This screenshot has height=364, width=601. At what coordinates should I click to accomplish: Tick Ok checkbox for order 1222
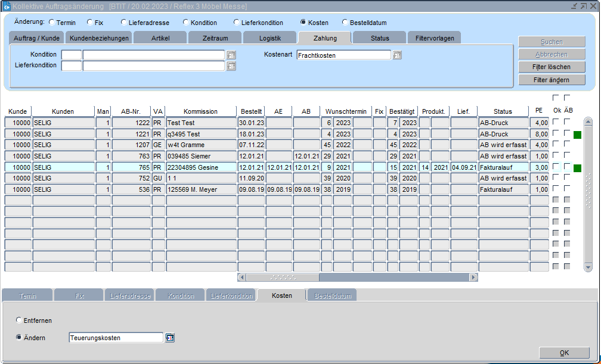tap(556, 122)
